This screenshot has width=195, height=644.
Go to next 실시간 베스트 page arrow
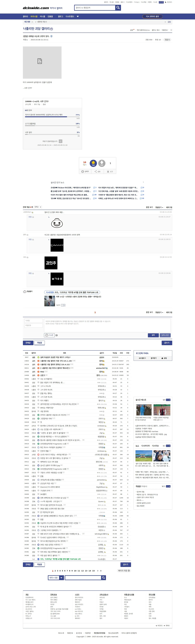(x=170, y=400)
